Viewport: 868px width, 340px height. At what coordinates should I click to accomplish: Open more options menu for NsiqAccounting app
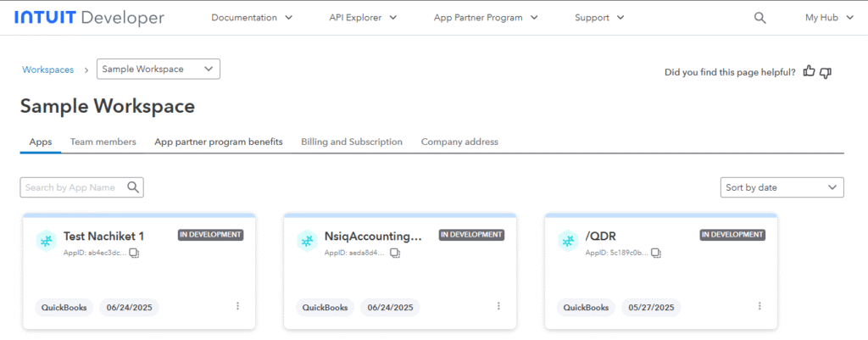pyautogui.click(x=498, y=306)
